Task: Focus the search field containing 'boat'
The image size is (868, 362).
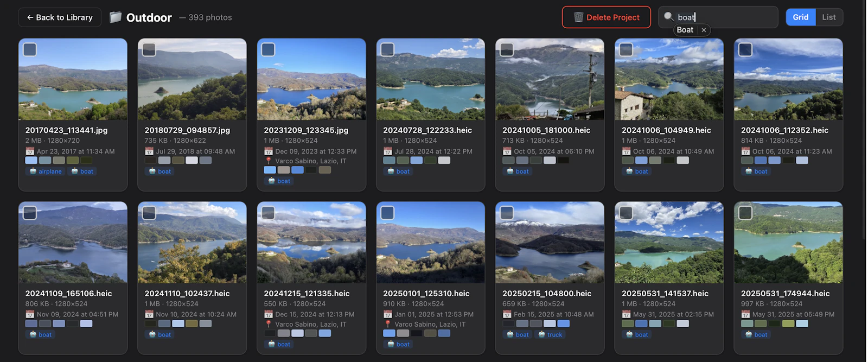Action: (718, 17)
